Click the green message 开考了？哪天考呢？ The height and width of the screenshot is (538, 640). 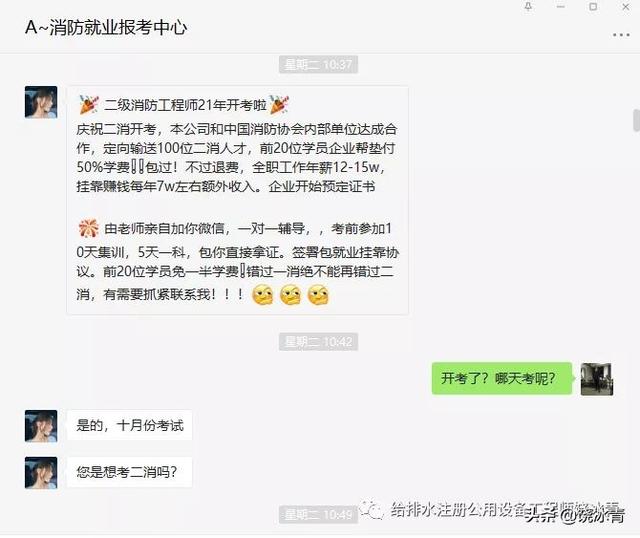pyautogui.click(x=502, y=378)
